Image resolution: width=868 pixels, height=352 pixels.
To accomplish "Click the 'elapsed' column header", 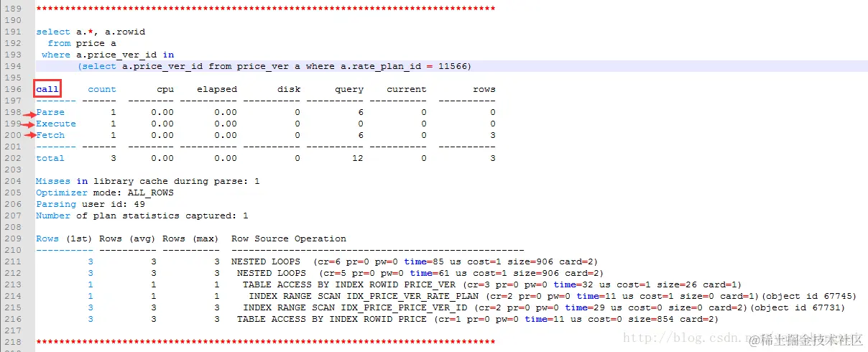I will pos(217,89).
